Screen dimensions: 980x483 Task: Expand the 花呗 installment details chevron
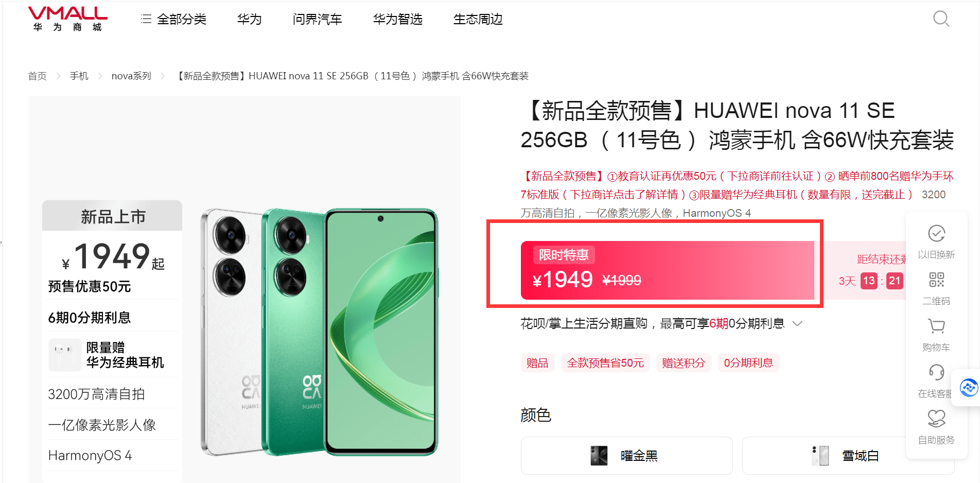(x=797, y=323)
